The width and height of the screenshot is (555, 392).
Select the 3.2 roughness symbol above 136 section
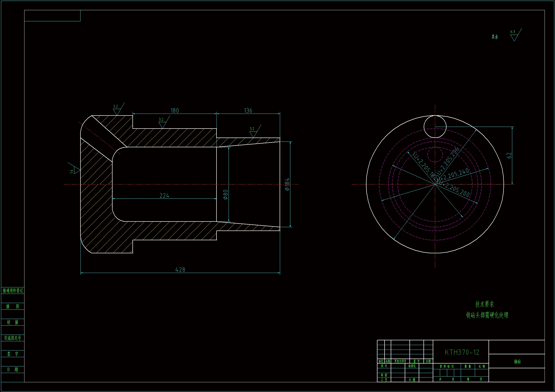(x=253, y=134)
